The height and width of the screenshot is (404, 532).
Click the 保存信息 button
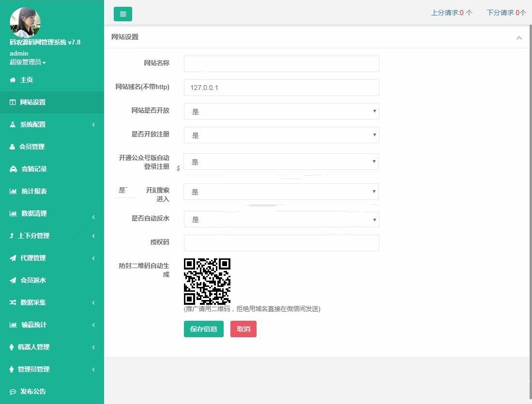click(204, 329)
